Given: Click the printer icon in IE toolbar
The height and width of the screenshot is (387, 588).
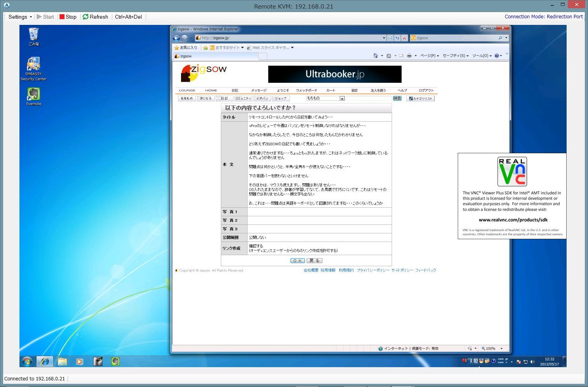Looking at the screenshot, I should coord(409,56).
